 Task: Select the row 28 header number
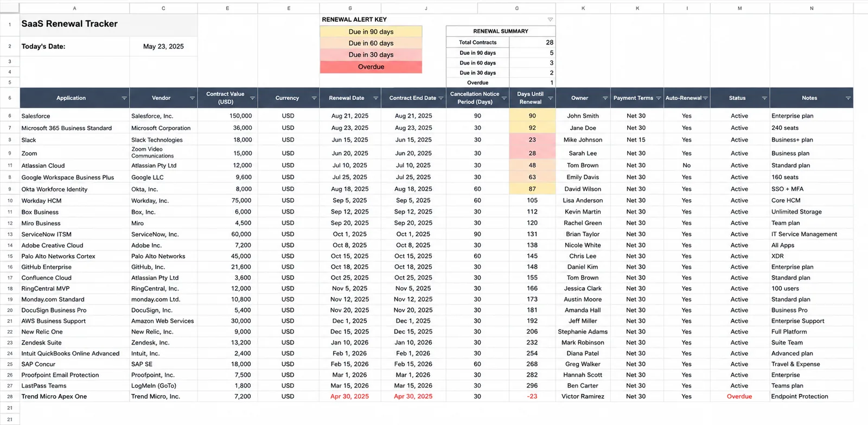pos(10,397)
